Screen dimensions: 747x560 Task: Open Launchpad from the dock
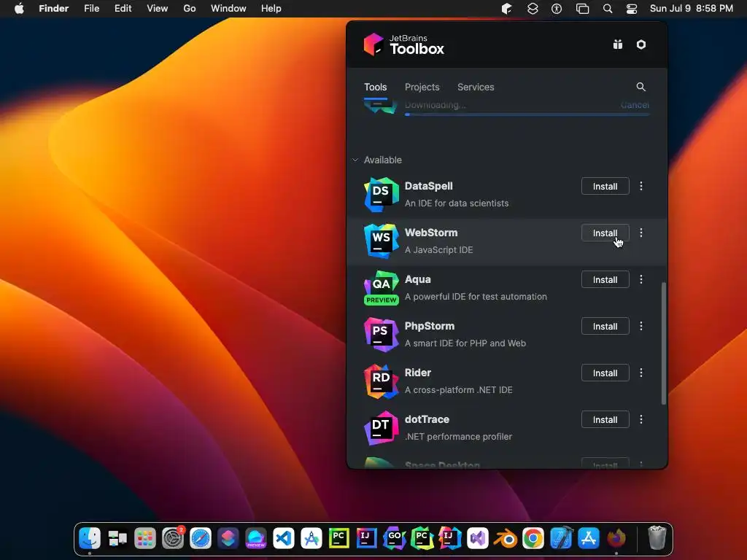pos(145,539)
